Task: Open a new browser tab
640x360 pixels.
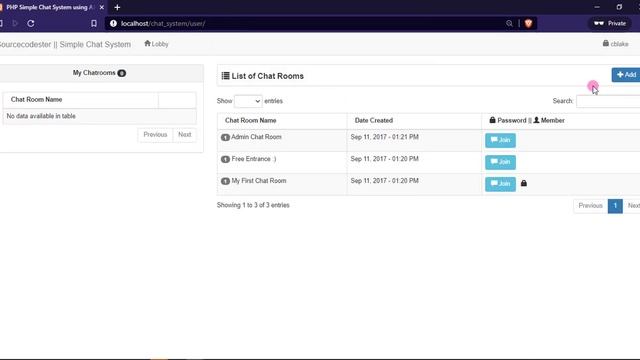Action: point(117,7)
